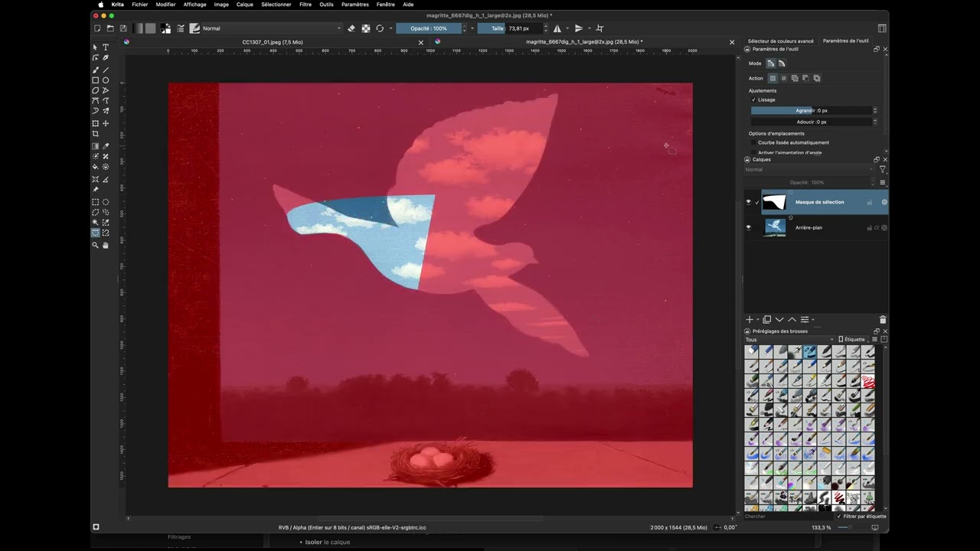
Task: Open the Filtre menu
Action: click(x=305, y=5)
